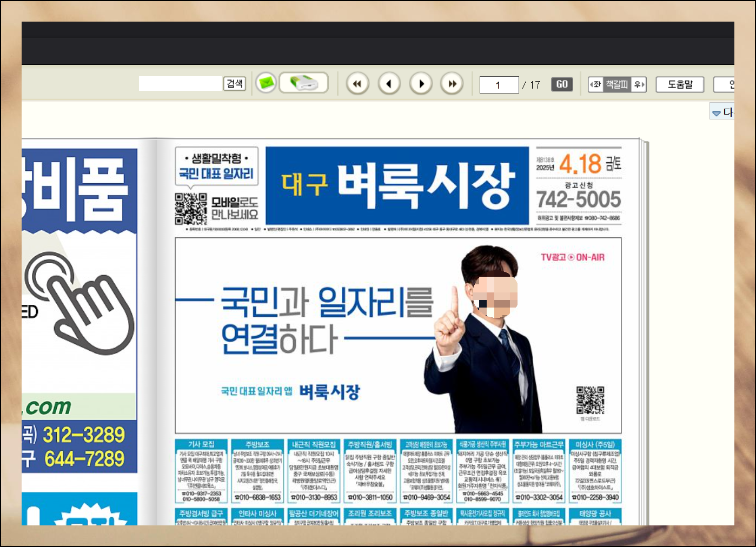Open the 도움말 help button
This screenshot has height=547, width=756.
tap(680, 84)
